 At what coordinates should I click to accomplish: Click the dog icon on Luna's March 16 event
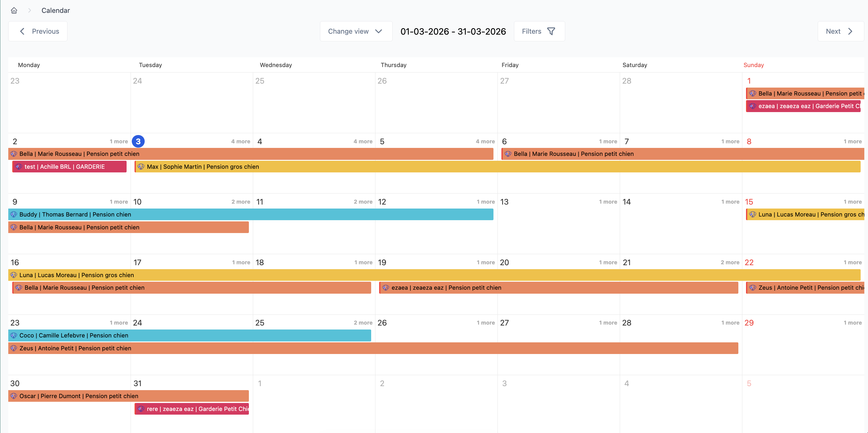tap(13, 275)
